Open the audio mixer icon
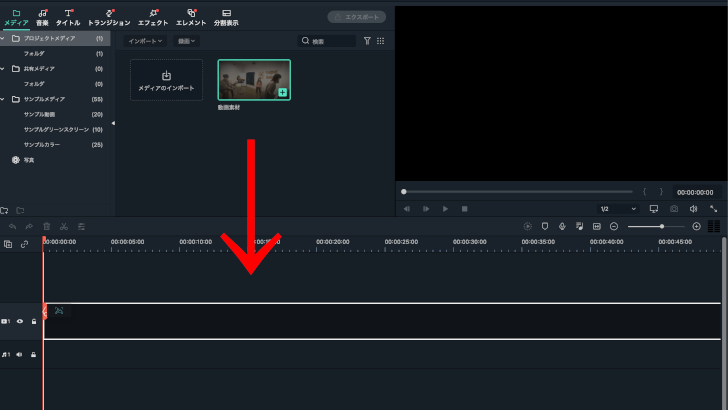 click(579, 227)
